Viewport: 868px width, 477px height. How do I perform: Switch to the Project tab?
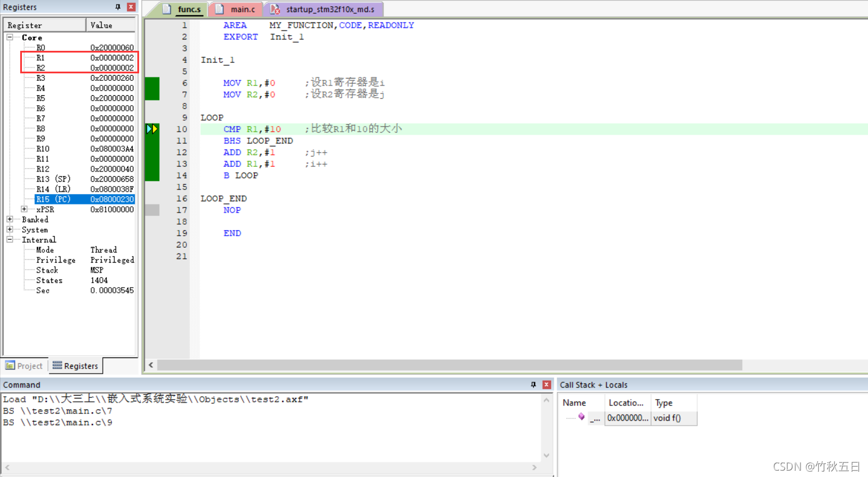pos(24,366)
